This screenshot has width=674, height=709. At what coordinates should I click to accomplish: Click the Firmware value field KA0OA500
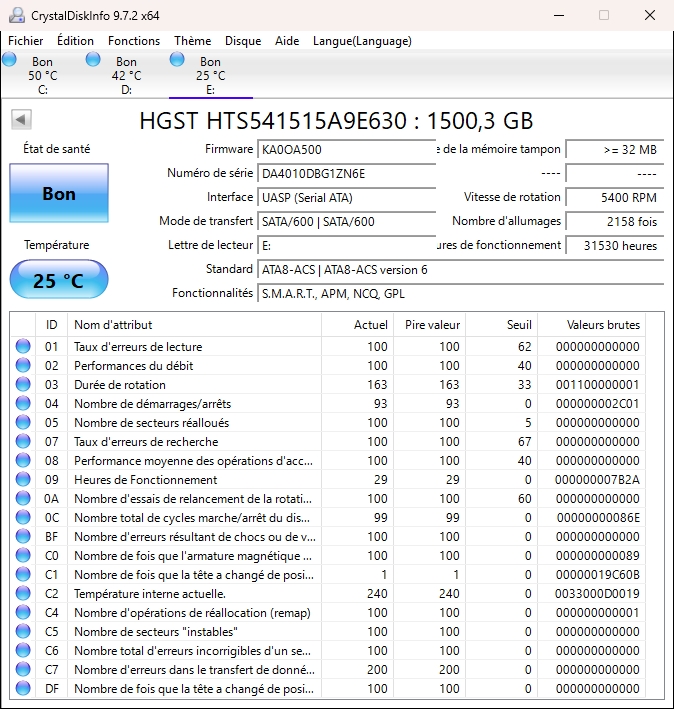click(x=347, y=150)
